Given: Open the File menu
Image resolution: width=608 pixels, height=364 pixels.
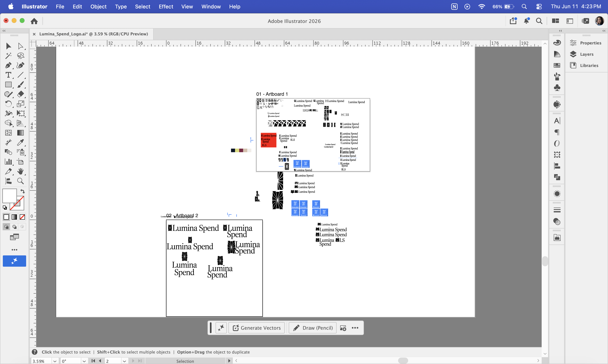Looking at the screenshot, I should click(60, 7).
